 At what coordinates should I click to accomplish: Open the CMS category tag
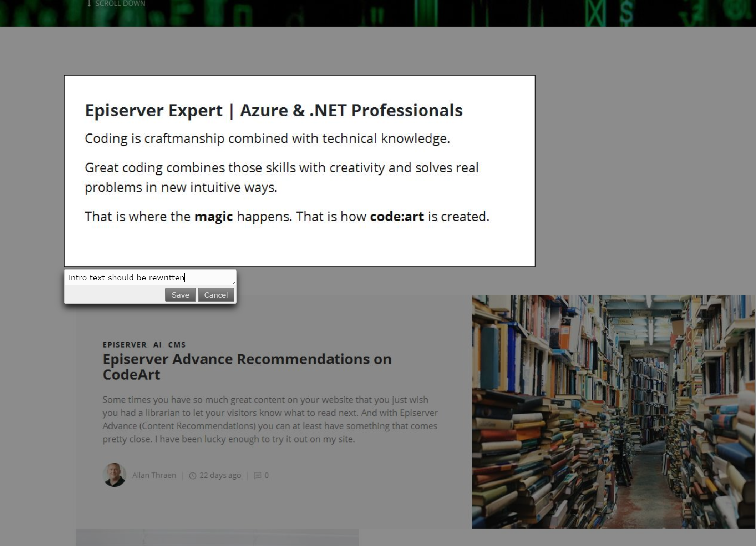[177, 345]
